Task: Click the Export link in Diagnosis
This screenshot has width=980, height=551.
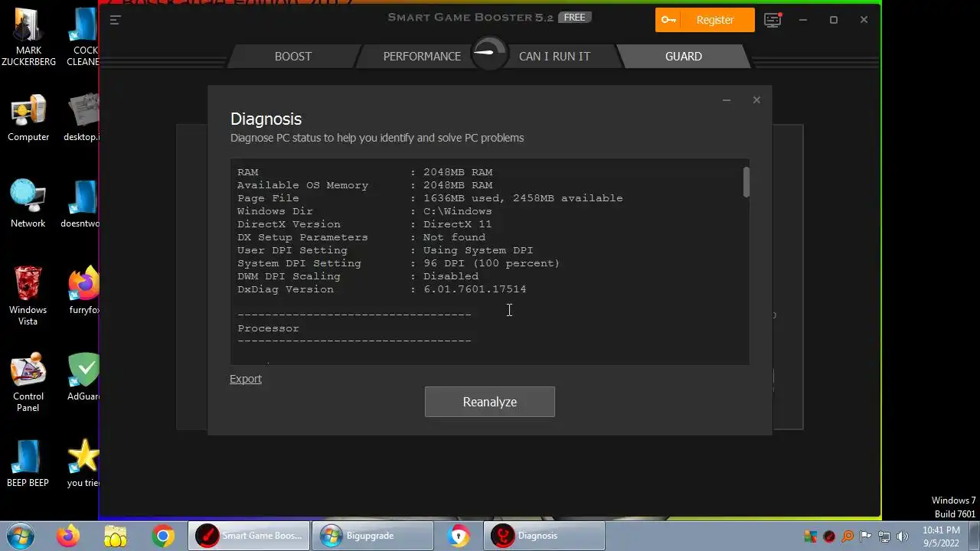Action: (x=246, y=379)
